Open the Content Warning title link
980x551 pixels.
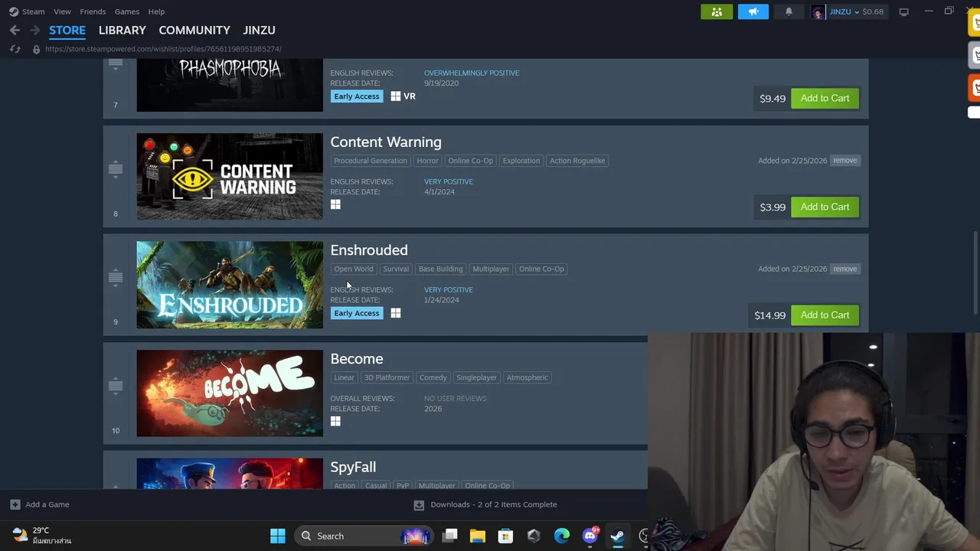tap(386, 142)
